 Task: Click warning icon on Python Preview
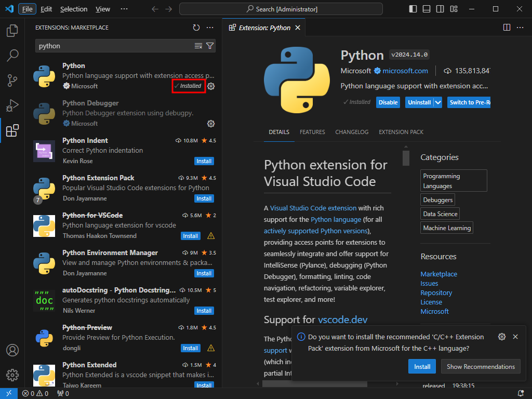tap(211, 348)
